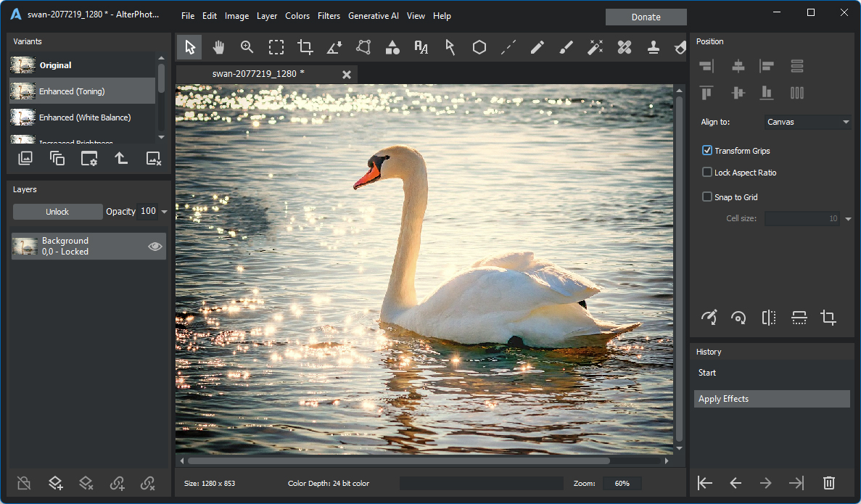Screen dimensions: 861x504
Task: Click the undo arrow in History panel
Action: click(x=736, y=483)
